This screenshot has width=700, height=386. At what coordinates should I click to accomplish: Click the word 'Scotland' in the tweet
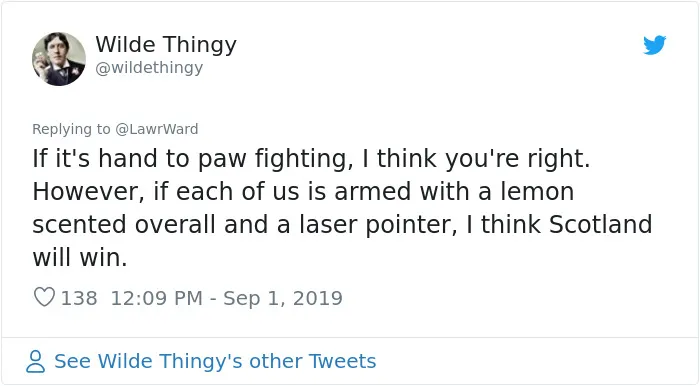(x=600, y=224)
